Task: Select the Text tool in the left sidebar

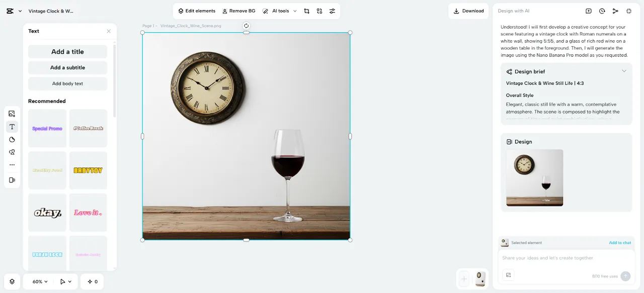Action: (12, 127)
